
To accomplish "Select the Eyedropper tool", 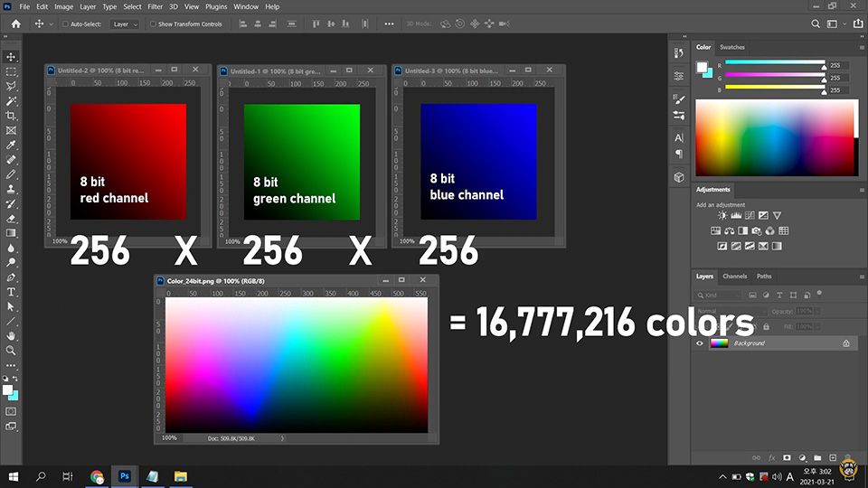I will 11,145.
